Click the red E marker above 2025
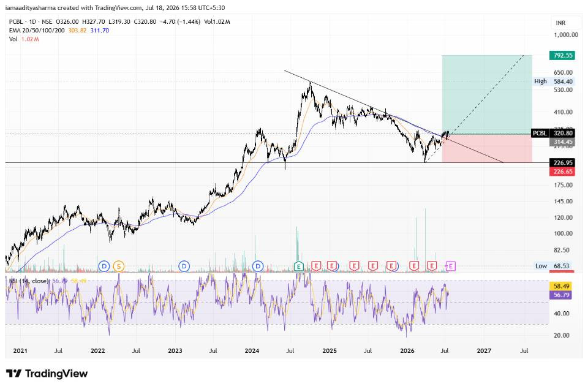 332,266
